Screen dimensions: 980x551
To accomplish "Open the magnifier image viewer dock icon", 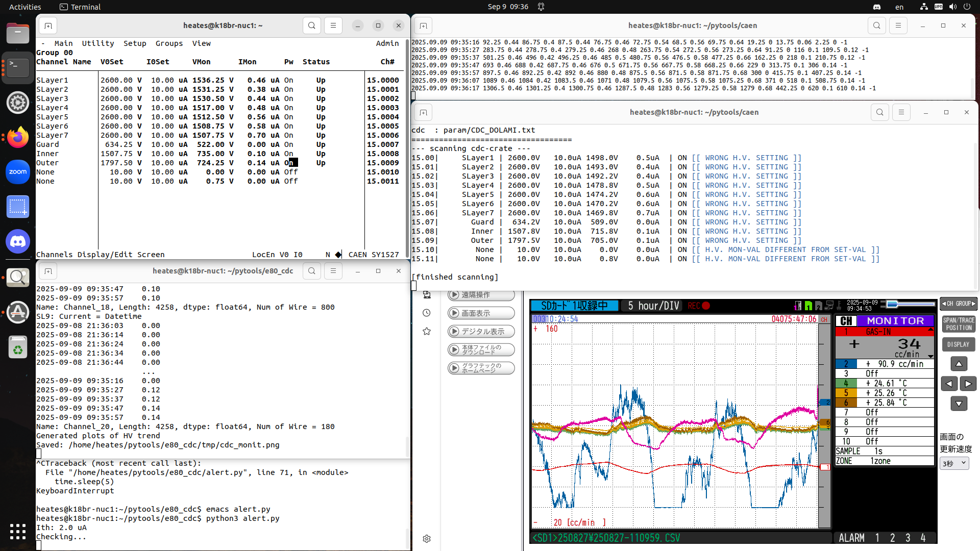I will click(x=18, y=277).
